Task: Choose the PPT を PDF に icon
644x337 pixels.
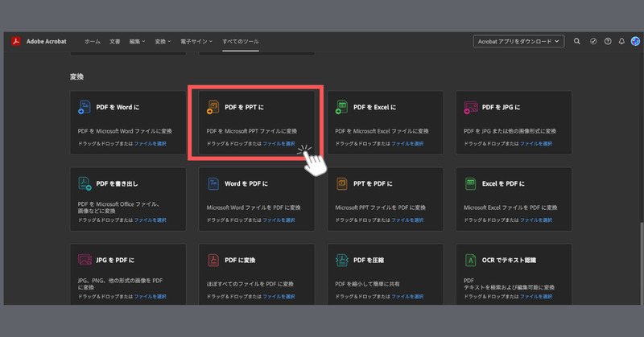Action: point(341,183)
